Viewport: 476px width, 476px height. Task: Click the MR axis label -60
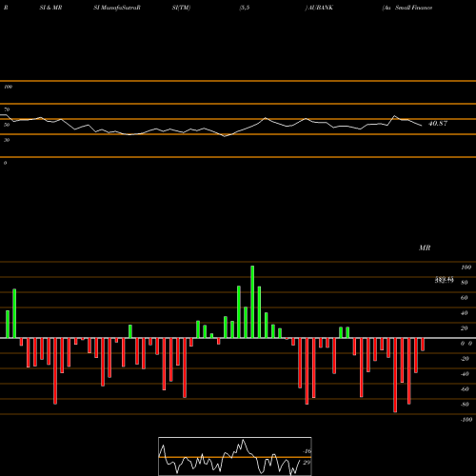tap(465, 389)
